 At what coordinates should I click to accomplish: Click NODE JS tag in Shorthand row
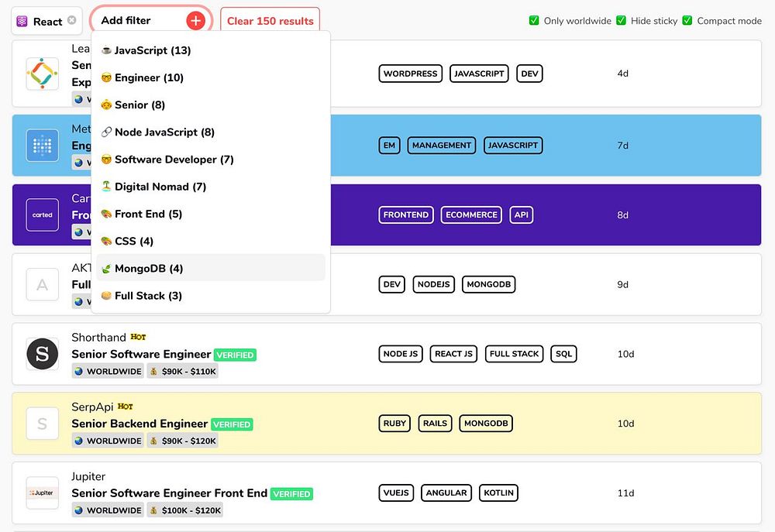(401, 354)
